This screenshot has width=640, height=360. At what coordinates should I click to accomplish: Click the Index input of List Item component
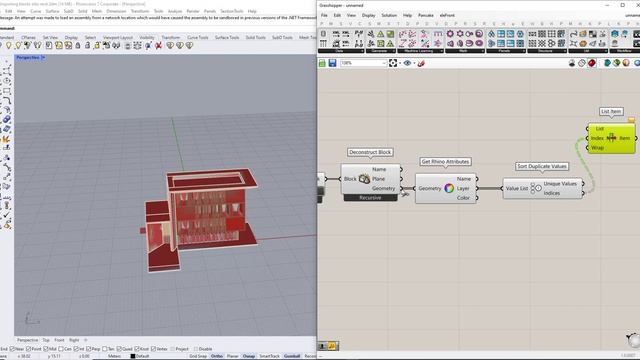pos(597,138)
